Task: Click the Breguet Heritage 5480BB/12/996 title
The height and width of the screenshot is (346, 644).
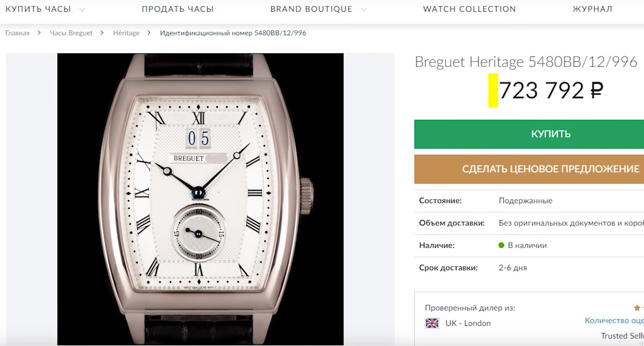Action: click(x=526, y=62)
